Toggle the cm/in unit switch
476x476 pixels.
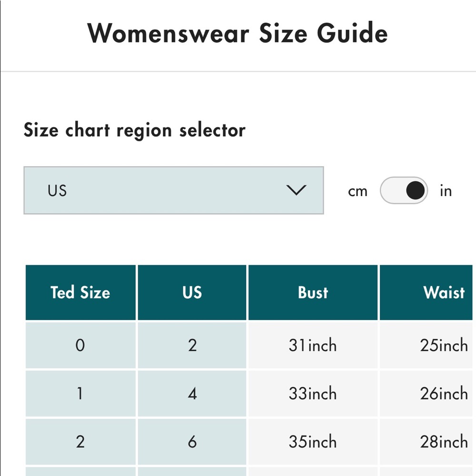(404, 191)
